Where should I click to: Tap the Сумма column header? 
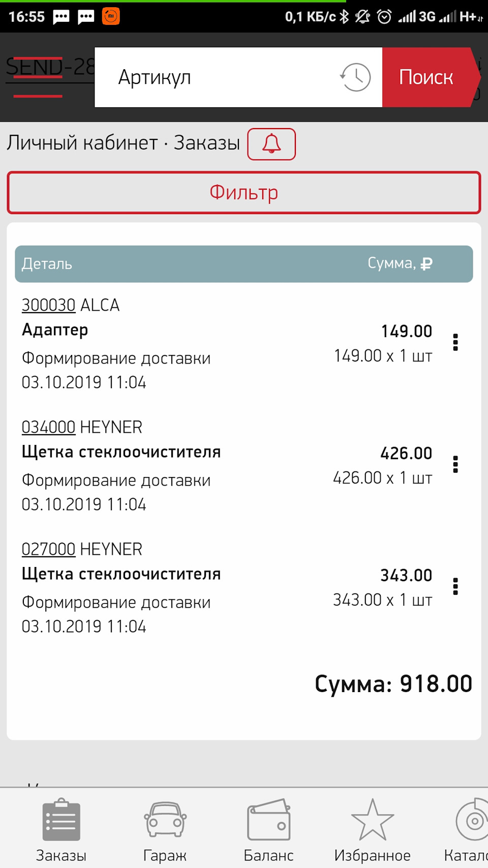click(400, 263)
